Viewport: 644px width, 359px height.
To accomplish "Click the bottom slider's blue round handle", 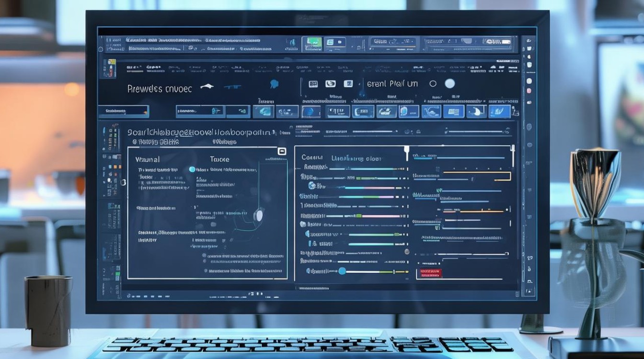I will point(342,271).
